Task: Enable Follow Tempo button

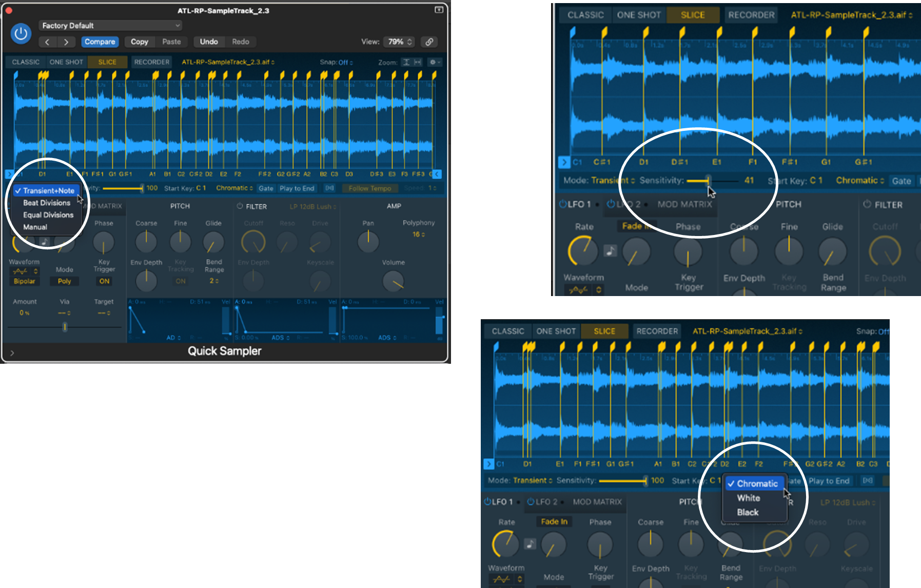Action: 370,188
